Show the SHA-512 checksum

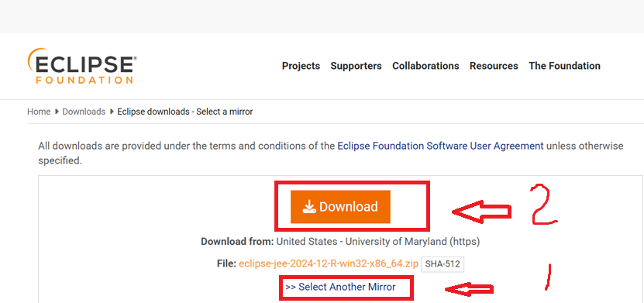[x=443, y=264]
